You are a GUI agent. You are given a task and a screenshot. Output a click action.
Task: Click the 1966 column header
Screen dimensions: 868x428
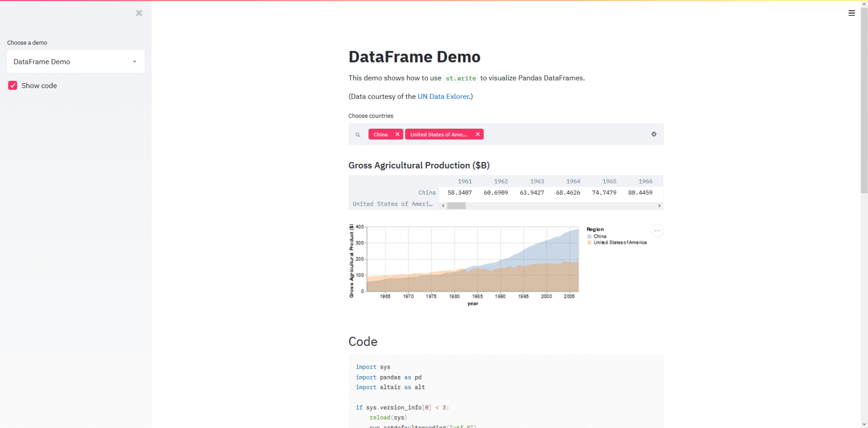click(645, 181)
